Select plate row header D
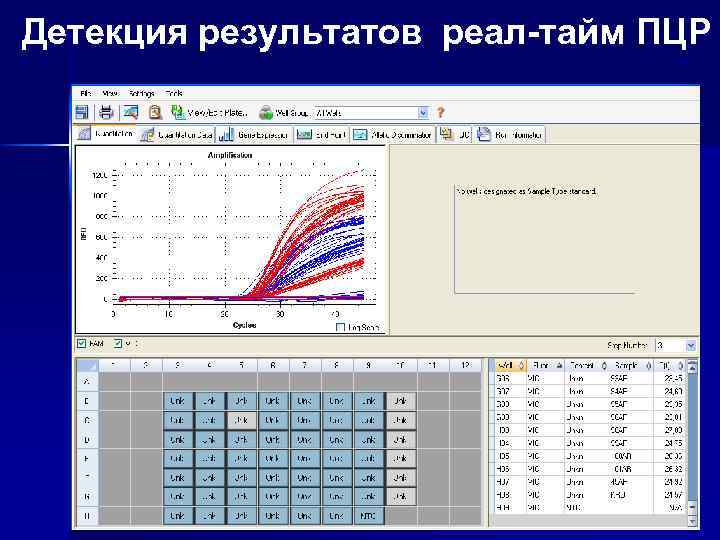The image size is (720, 540). (x=87, y=439)
